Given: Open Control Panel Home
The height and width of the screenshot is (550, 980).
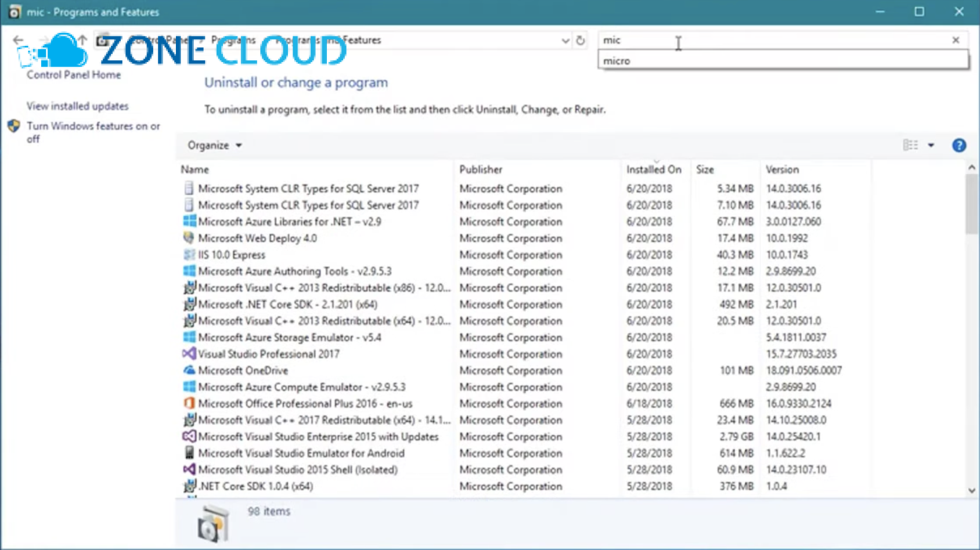Looking at the screenshot, I should [x=74, y=75].
